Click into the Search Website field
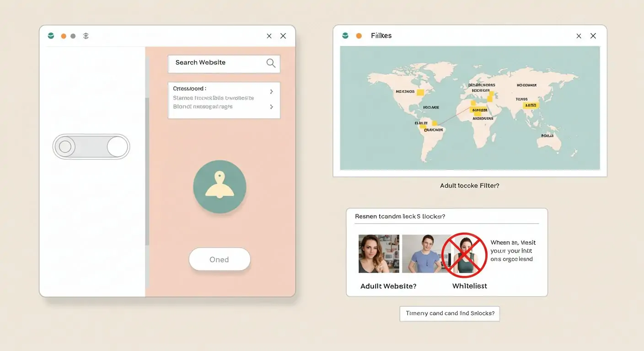Viewport: 644px width, 351px height. (x=215, y=63)
